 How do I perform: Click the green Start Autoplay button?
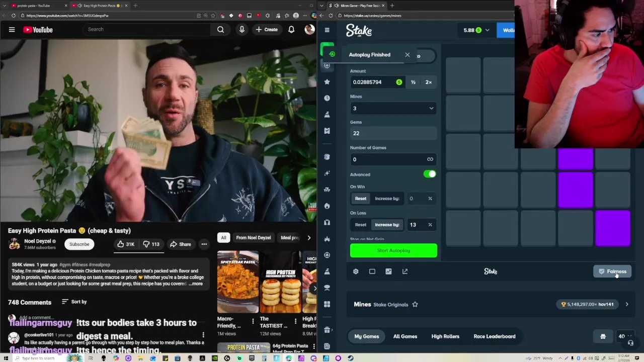(x=393, y=250)
